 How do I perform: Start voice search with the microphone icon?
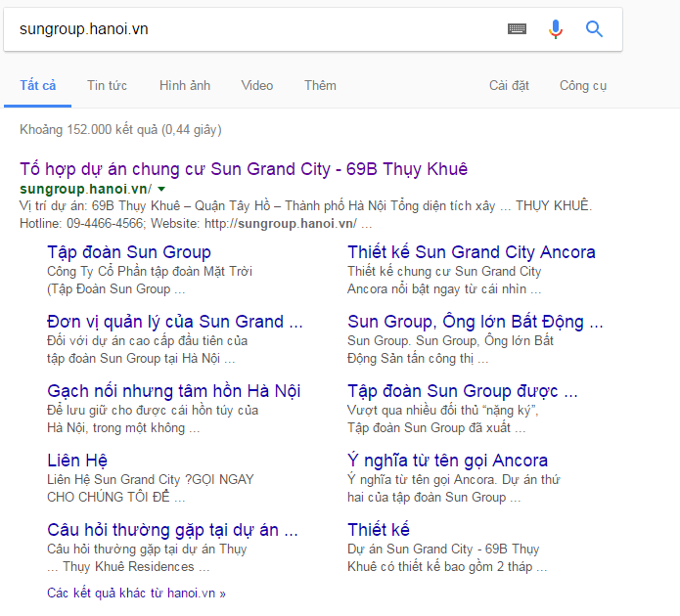coord(556,29)
